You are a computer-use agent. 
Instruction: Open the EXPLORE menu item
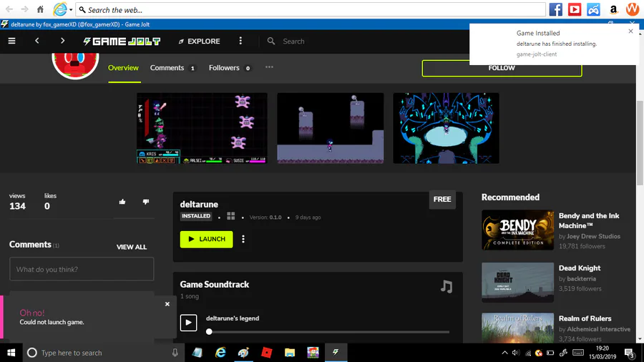199,41
